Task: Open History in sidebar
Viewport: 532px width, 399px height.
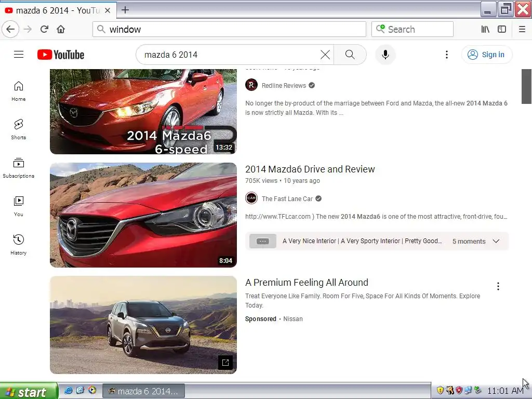Action: pos(19,245)
